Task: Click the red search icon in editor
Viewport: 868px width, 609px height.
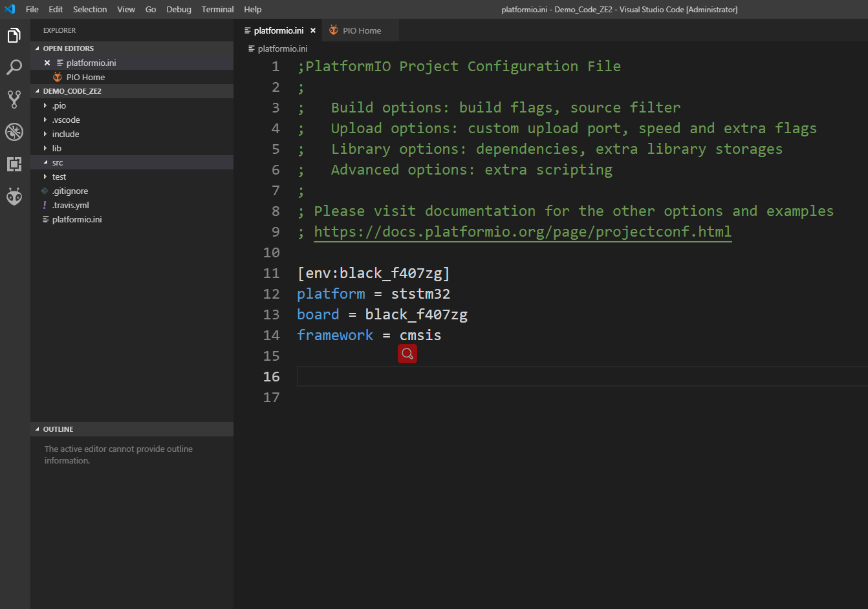Action: click(407, 354)
